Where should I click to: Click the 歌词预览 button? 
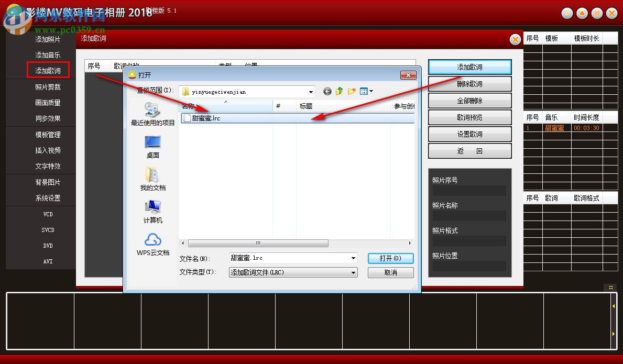(x=469, y=117)
